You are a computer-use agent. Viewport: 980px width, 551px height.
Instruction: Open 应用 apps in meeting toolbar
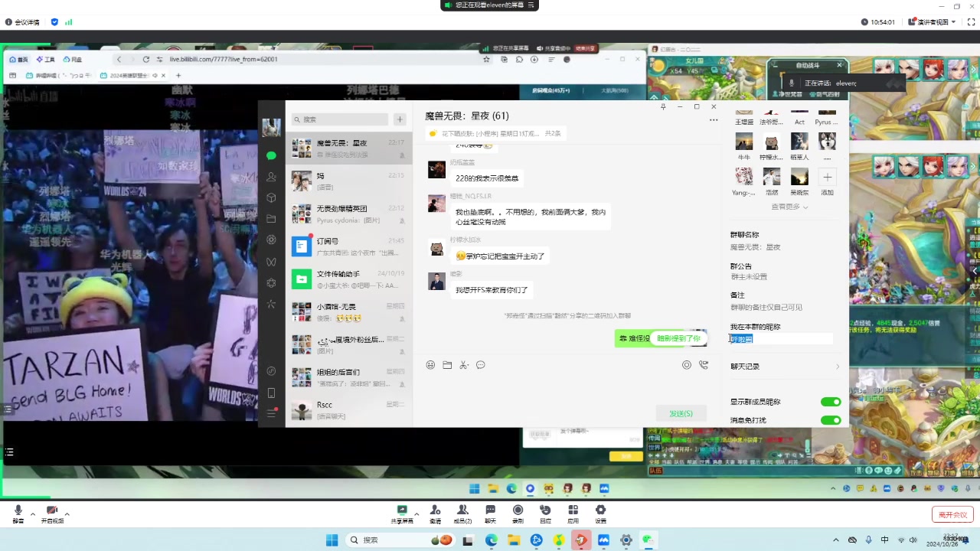point(573,514)
